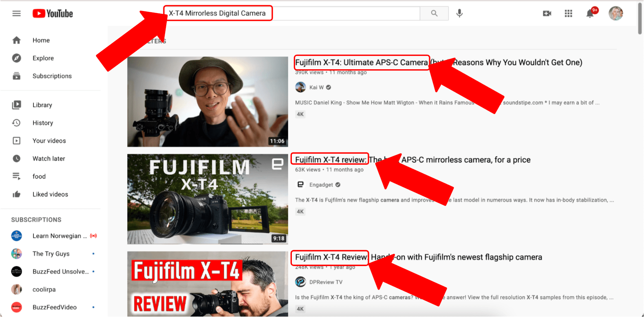Open The Try Guys subscription
644x317 pixels.
coord(51,254)
